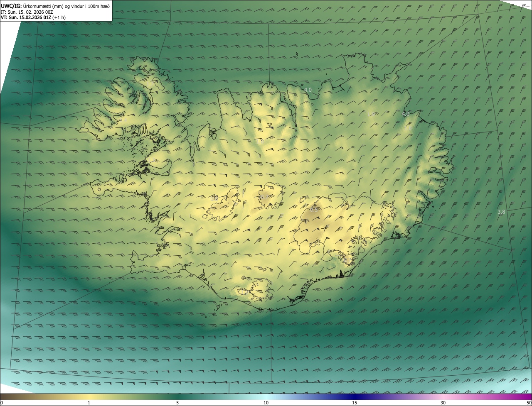Click the 'VT: Sun. 15.02.2026 01Z (+1 h)' line
The height and width of the screenshot is (406, 532).
(x=33, y=17)
